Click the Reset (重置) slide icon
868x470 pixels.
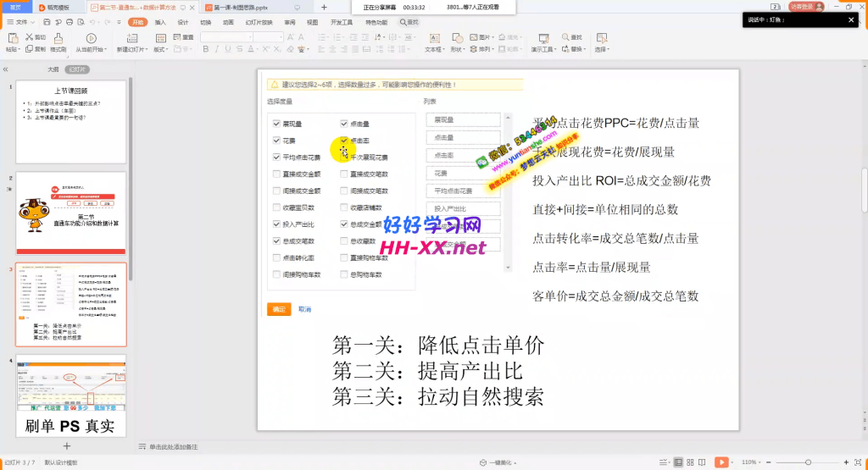[177, 37]
